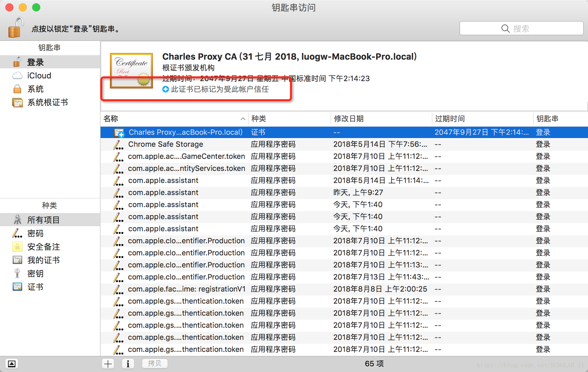Click the 证书 certificate icon in sidebar
Viewport: 588px width, 372px height.
(17, 287)
